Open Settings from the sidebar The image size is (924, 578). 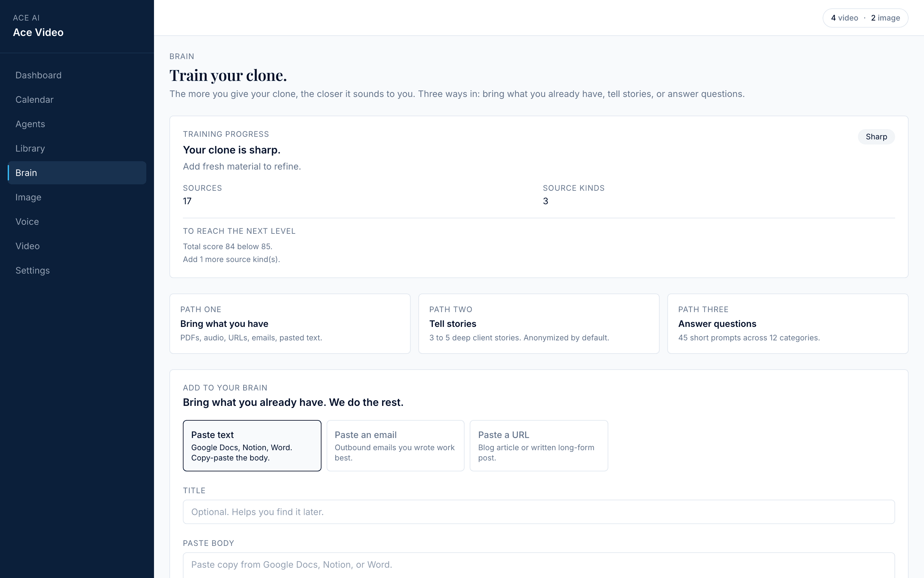pyautogui.click(x=77, y=271)
